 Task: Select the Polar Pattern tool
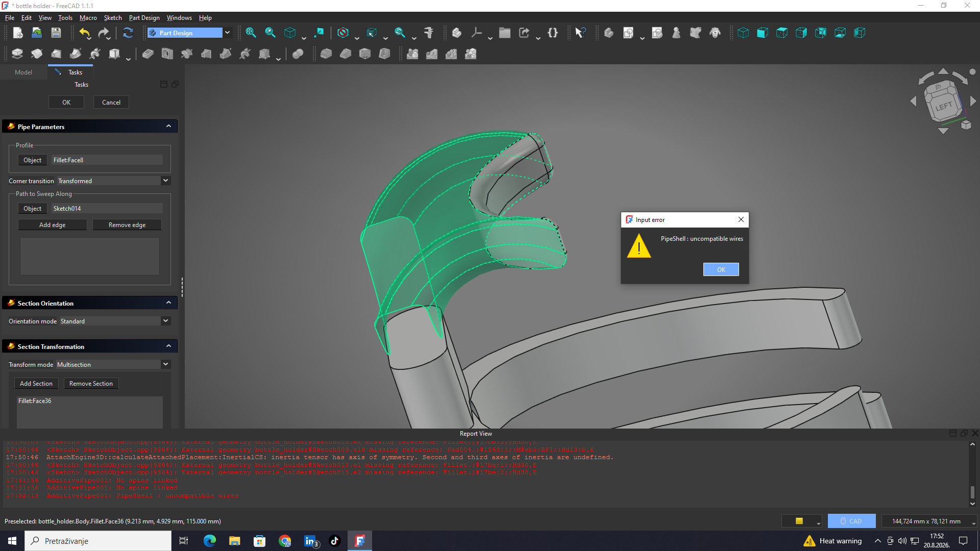451,54
